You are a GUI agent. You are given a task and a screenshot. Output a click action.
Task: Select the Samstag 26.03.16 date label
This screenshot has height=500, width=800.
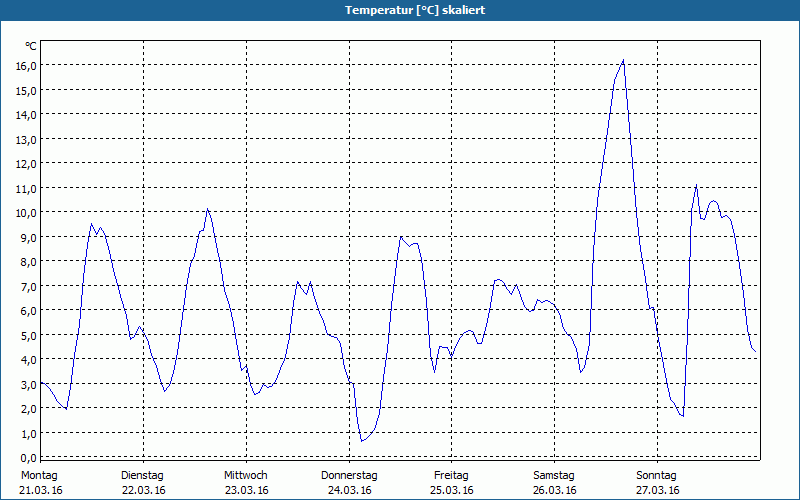[554, 483]
